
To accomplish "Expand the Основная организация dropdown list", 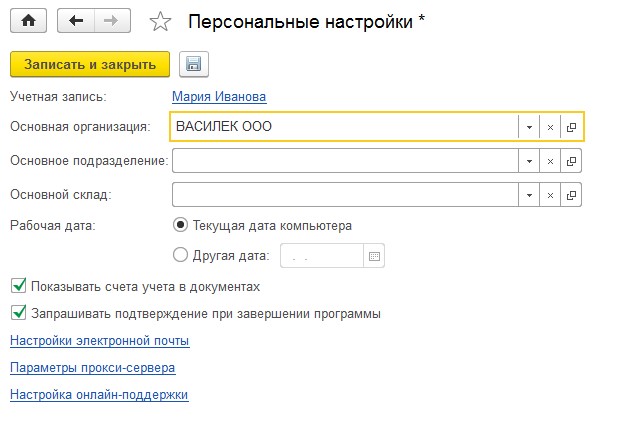I will (x=529, y=127).
